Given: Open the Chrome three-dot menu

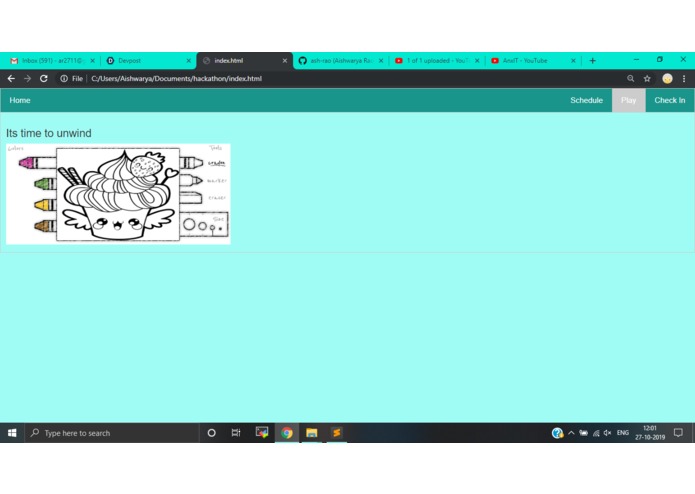Looking at the screenshot, I should coord(684,78).
